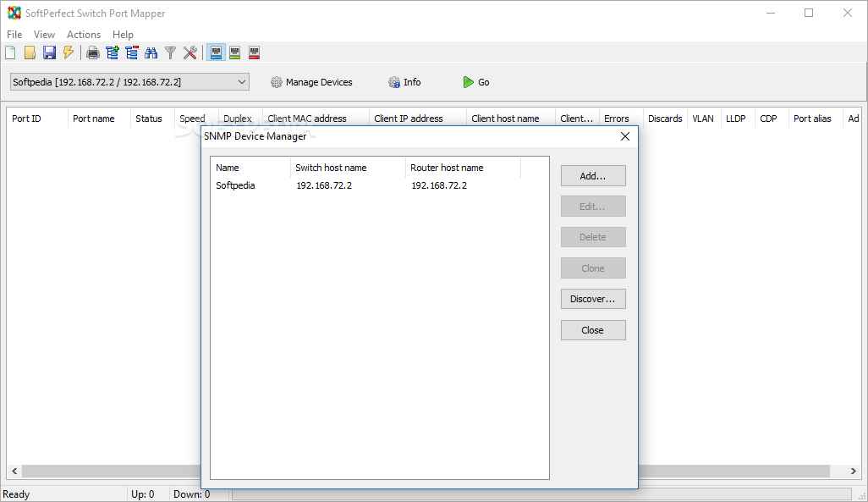Open settings via wrench and screwdriver icon

pyautogui.click(x=190, y=53)
